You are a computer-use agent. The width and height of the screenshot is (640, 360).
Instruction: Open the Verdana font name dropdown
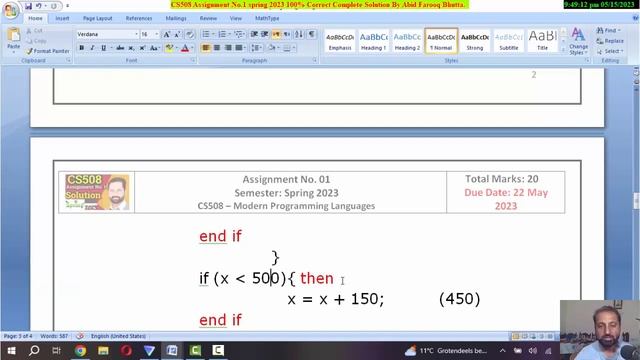tap(136, 34)
